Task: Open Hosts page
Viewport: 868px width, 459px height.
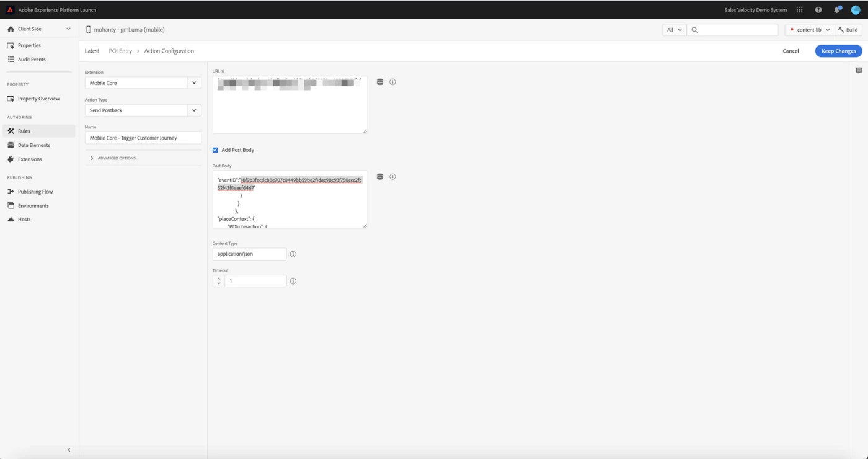Action: (x=24, y=220)
